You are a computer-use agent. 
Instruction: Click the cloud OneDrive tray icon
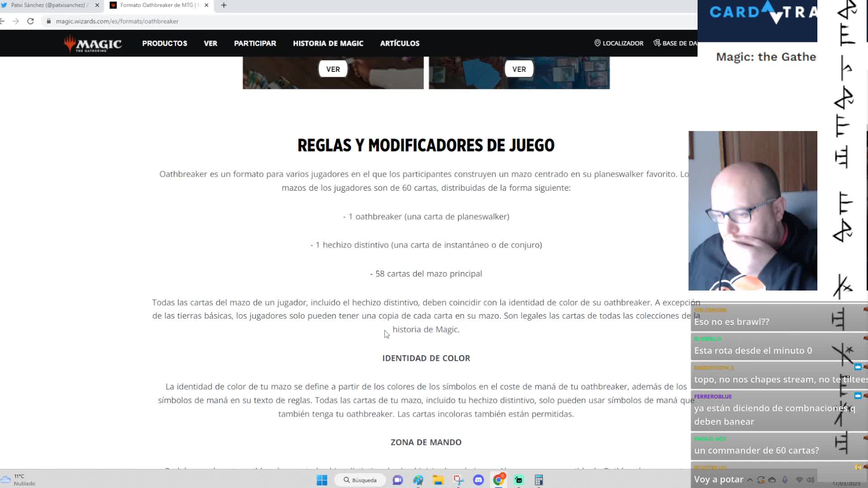pos(772,480)
